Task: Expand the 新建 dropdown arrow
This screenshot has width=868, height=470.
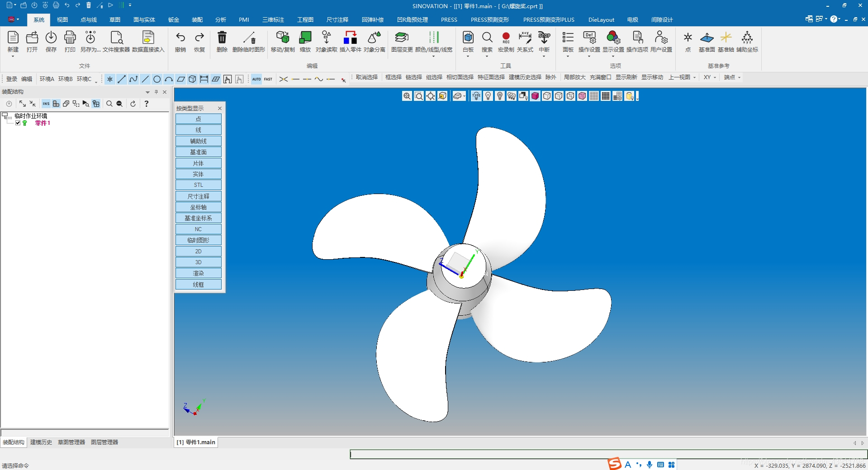Action: (x=13, y=57)
